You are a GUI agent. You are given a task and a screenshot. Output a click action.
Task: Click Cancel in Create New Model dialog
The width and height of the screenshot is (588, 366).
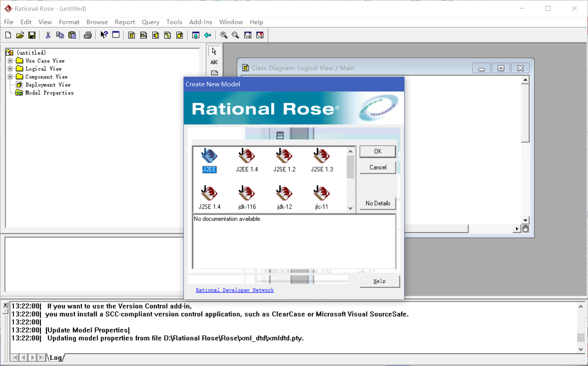(378, 167)
